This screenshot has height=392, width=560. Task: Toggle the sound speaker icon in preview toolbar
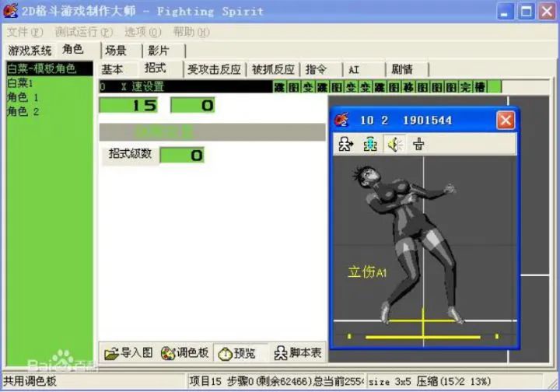tap(394, 145)
